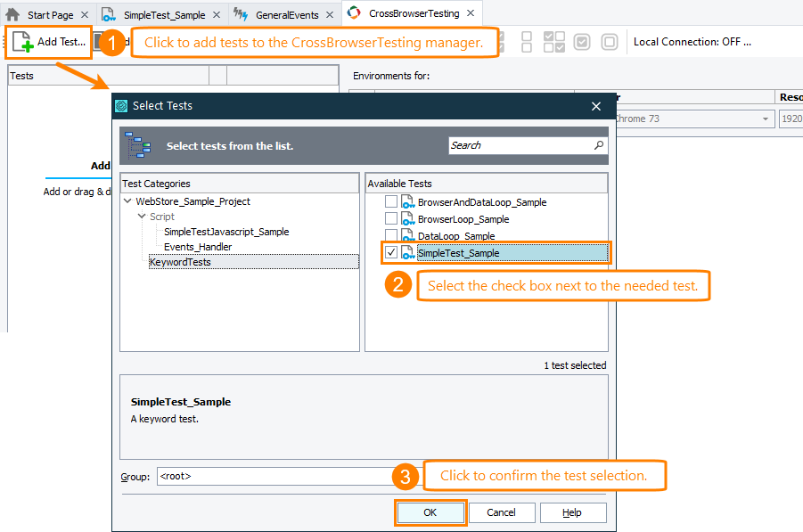
Task: Select the BrowserLoop_Sample test name
Action: coord(463,219)
